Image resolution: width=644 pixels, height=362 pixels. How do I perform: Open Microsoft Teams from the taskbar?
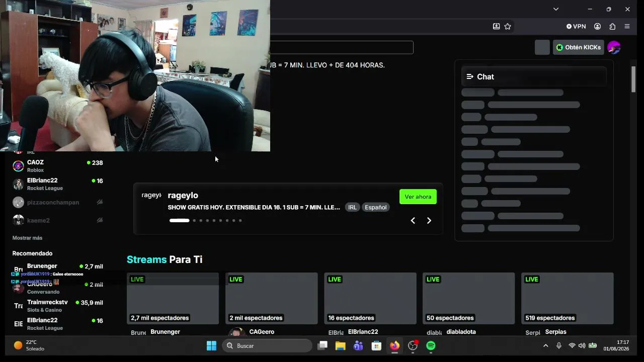(x=358, y=345)
